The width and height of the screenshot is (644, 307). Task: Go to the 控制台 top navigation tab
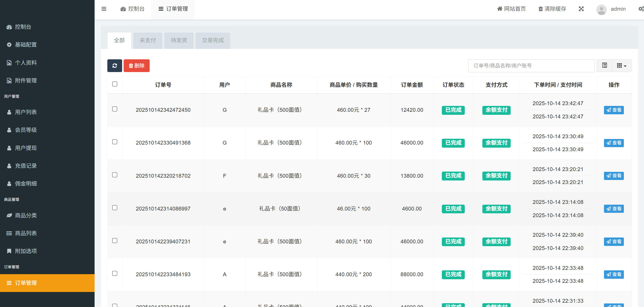coord(133,9)
